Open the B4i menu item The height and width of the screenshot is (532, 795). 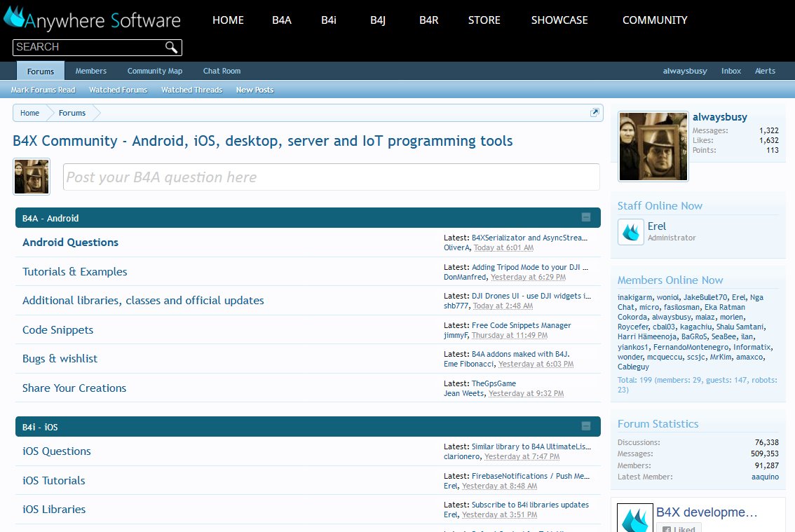point(329,20)
